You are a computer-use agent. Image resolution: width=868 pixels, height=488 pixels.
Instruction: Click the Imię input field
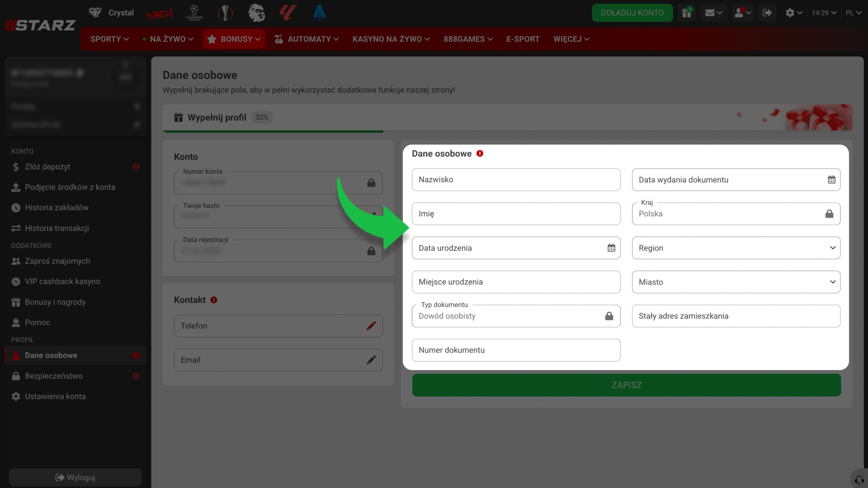(x=516, y=214)
